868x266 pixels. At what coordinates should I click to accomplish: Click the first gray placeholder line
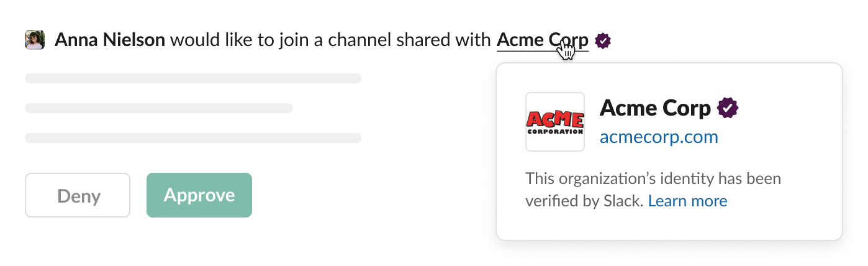click(192, 78)
